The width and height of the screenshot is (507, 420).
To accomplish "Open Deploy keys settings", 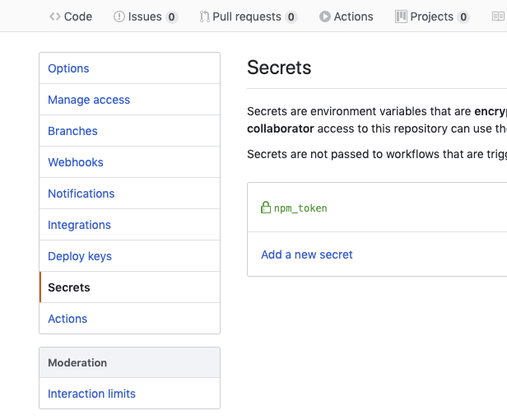I will (80, 256).
